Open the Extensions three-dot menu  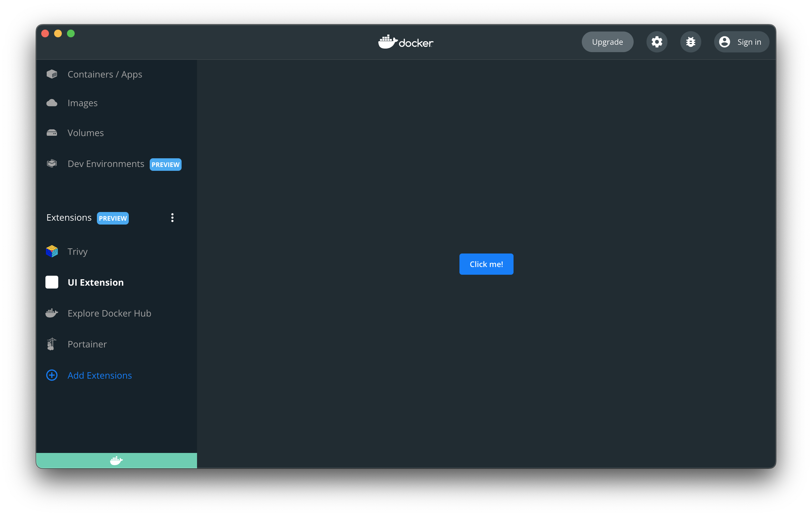point(172,218)
